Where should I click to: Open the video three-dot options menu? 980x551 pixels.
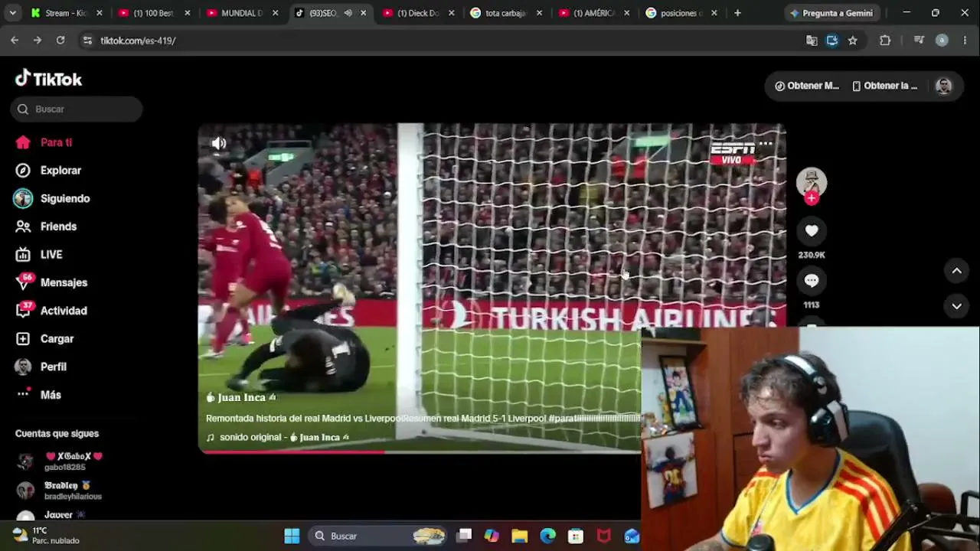click(766, 143)
